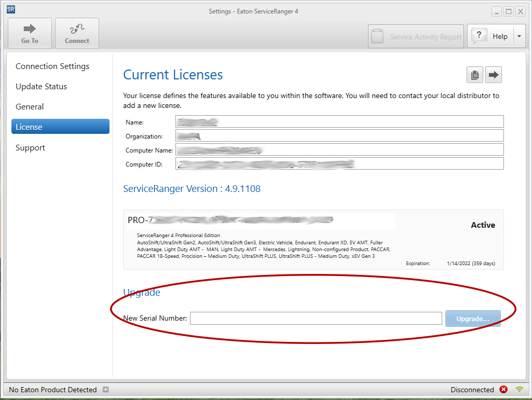Screen dimensions: 532x400
Task: Click the green wireless signal icon
Action: tap(519, 389)
